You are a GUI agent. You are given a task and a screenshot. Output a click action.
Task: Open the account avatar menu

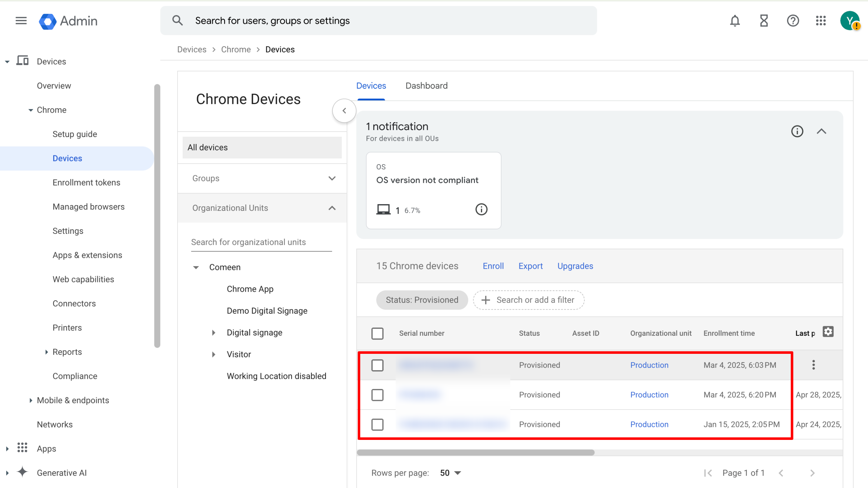(x=850, y=21)
